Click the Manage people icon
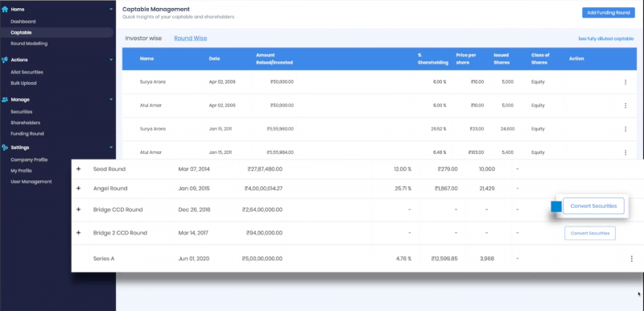Screen dimensions: 644x311 coord(5,99)
